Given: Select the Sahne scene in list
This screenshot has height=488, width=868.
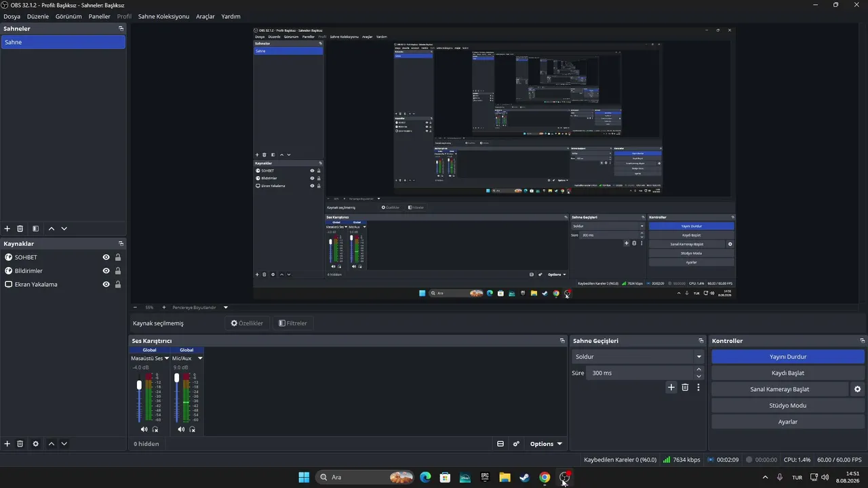Looking at the screenshot, I should 63,42.
